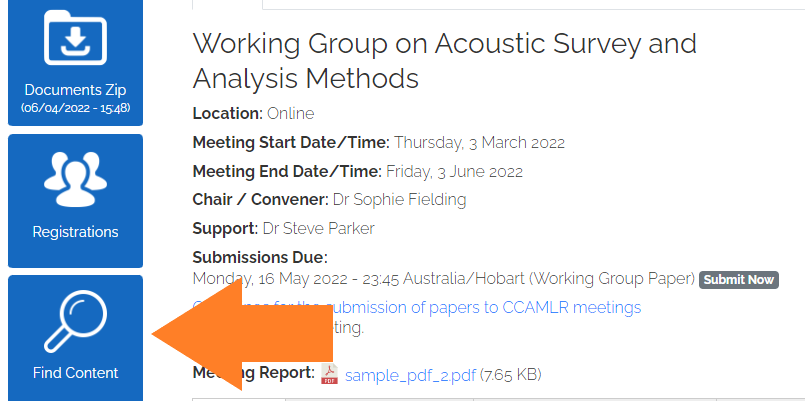Screen dimensions: 805x401
Task: Click the large orange arrow graphic
Action: 242,335
